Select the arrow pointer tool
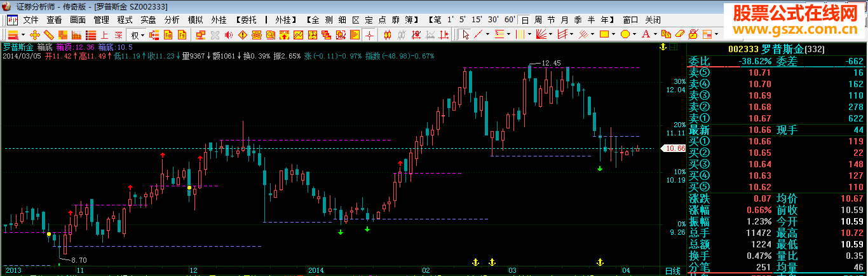 466,34
